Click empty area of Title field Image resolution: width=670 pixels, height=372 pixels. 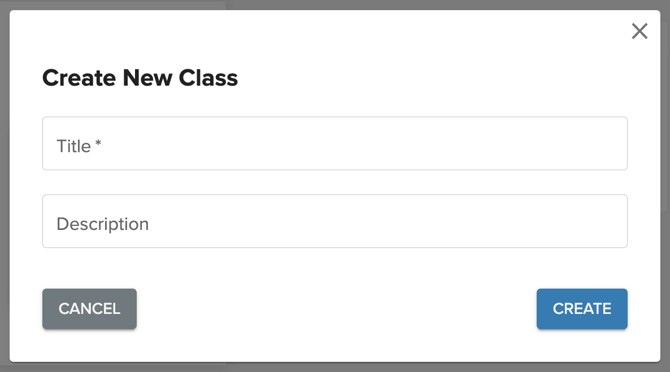(363, 144)
